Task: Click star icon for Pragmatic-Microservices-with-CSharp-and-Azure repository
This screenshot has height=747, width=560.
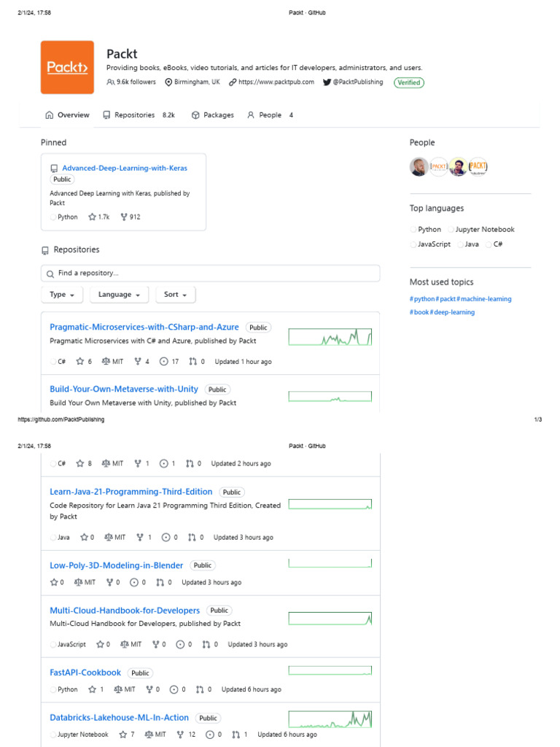Action: point(80,361)
